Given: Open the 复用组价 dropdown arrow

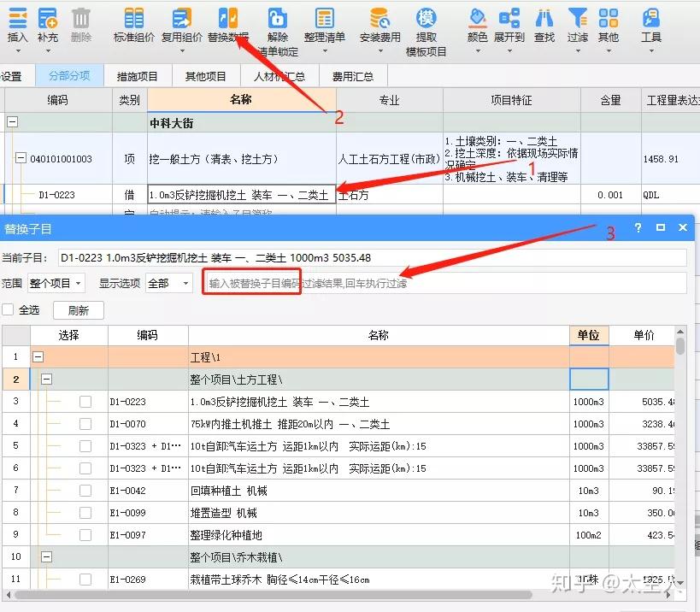Looking at the screenshot, I should click(182, 51).
